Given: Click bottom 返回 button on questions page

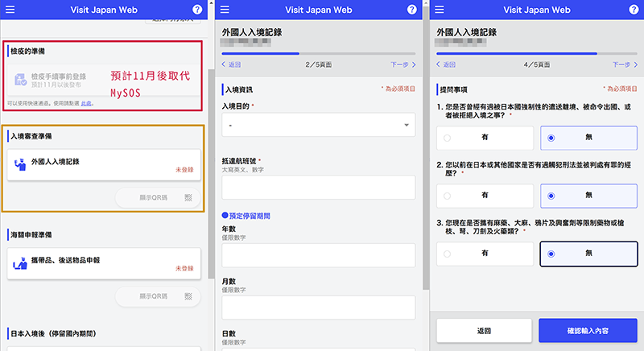Looking at the screenshot, I should 485,331.
